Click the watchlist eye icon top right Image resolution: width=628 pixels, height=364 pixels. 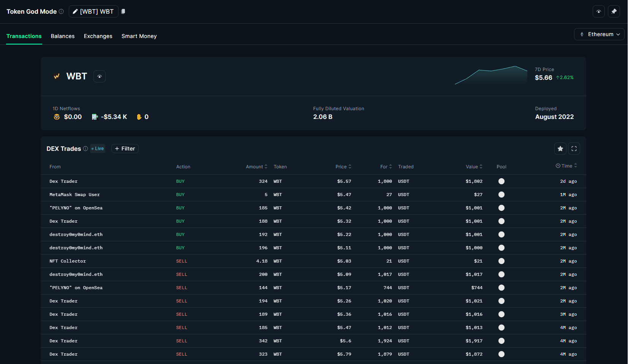click(x=599, y=11)
